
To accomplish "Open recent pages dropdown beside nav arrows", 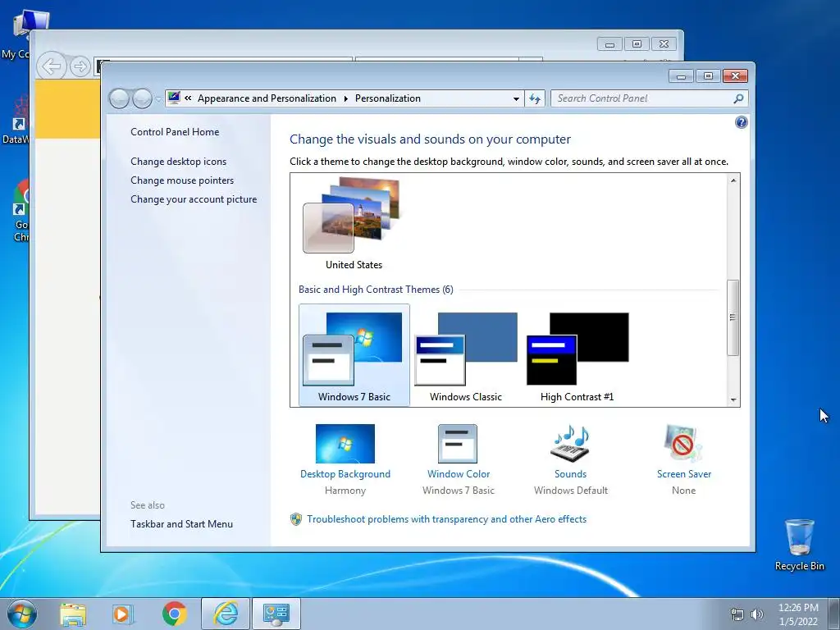I will pyautogui.click(x=158, y=99).
